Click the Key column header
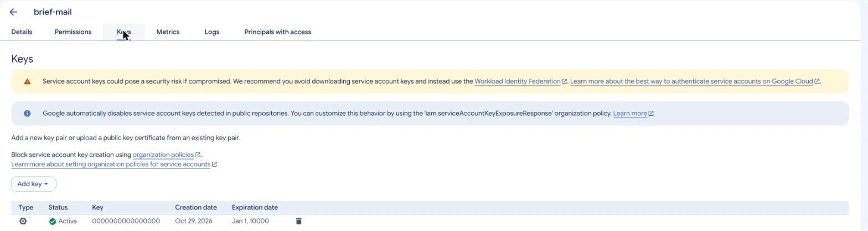The image size is (868, 231). 97,208
